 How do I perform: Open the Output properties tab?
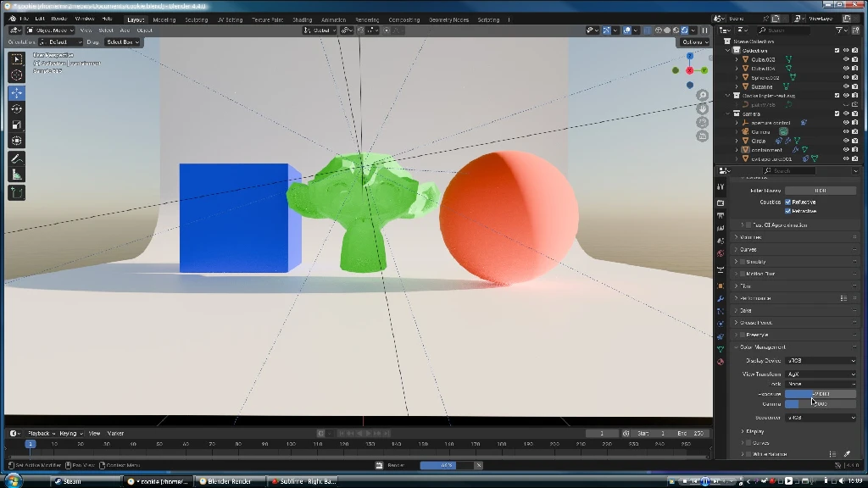click(x=721, y=216)
